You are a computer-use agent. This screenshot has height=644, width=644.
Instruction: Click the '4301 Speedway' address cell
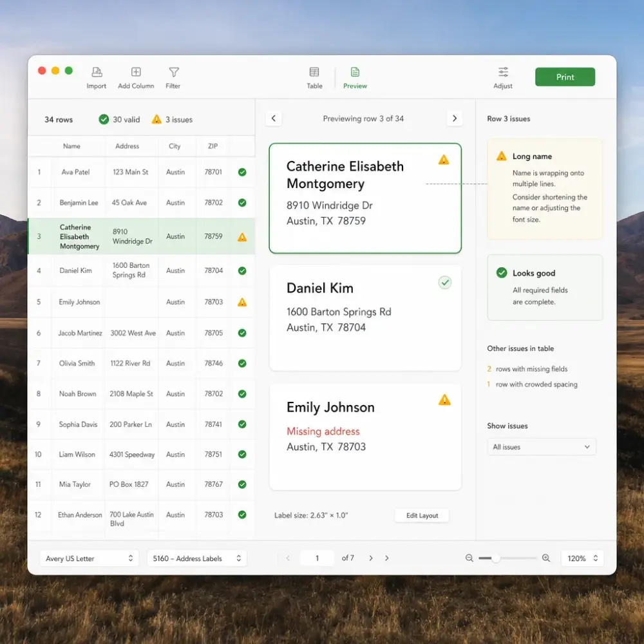[x=132, y=454]
